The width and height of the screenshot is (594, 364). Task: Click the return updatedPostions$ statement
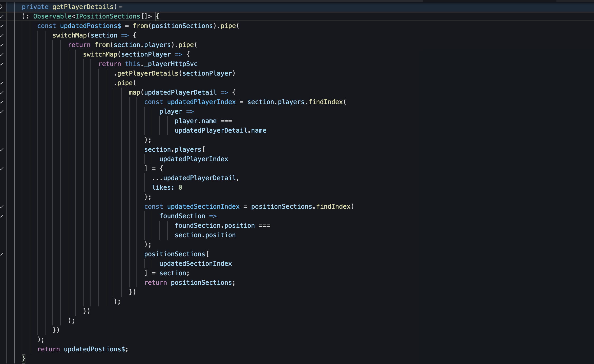[x=83, y=349]
